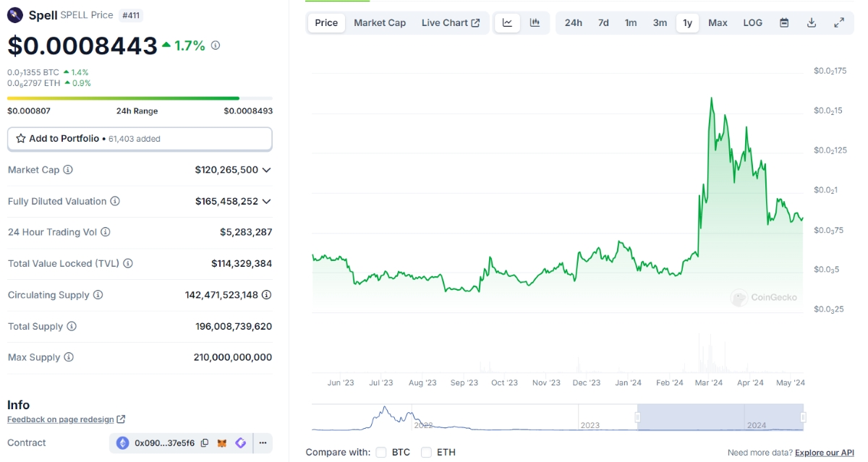Switch to candlestick chart icon
The image size is (868, 462).
535,22
